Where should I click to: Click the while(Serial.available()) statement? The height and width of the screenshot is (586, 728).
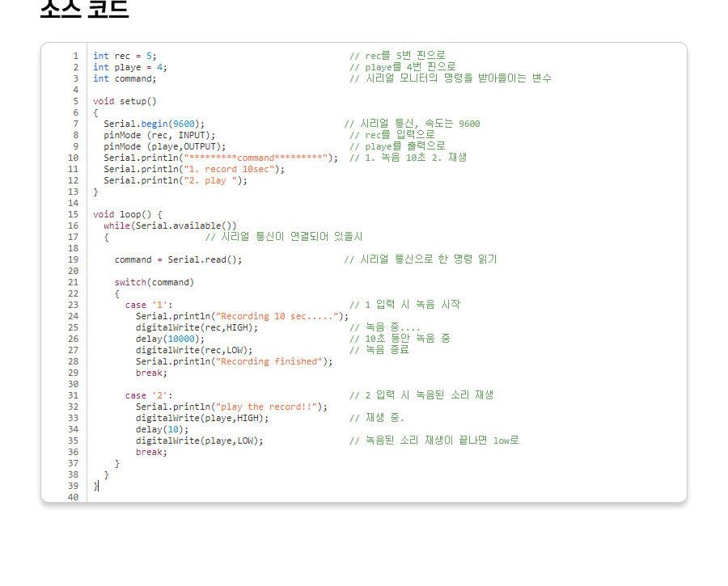pyautogui.click(x=170, y=226)
